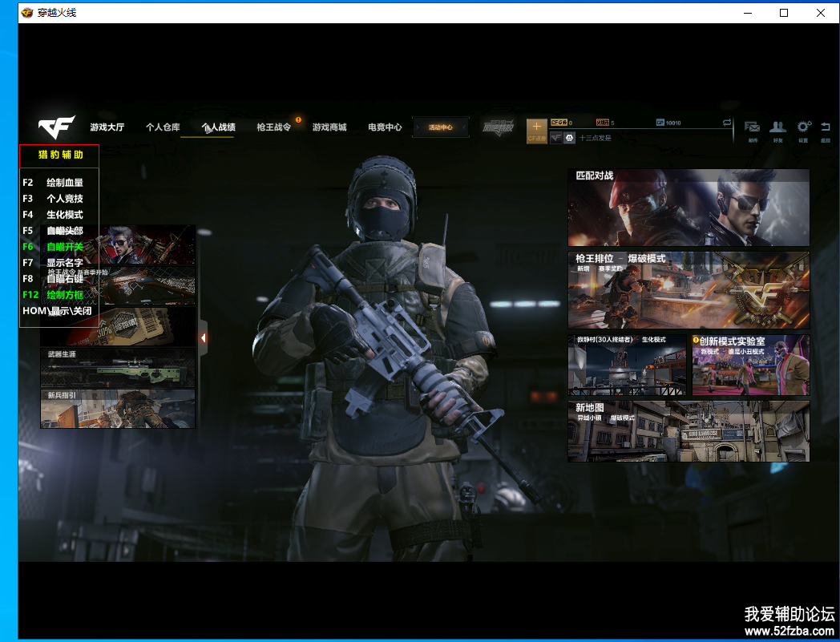
Task: Click the CFHD 高清竞技 logo
Action: coord(499,127)
